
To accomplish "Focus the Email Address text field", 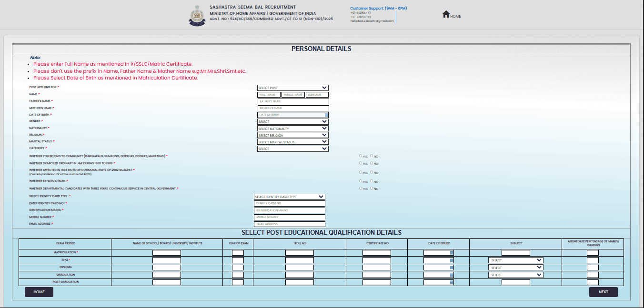I will [x=290, y=224].
